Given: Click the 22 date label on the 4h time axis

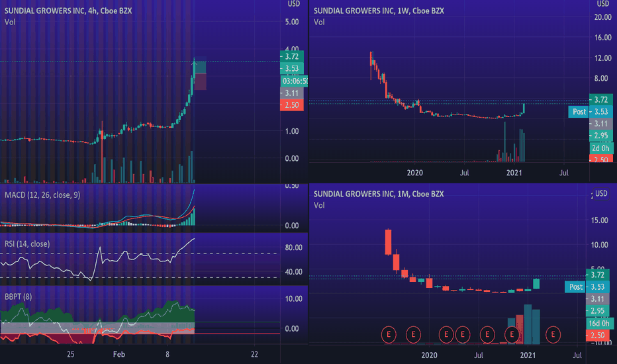Looking at the screenshot, I should (x=255, y=354).
